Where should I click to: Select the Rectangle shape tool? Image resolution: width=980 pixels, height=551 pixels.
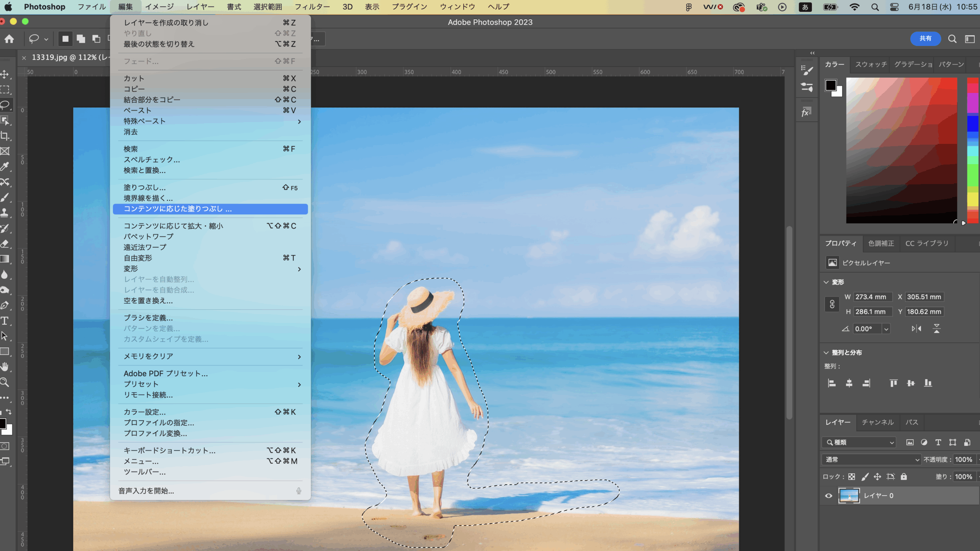tap(5, 351)
